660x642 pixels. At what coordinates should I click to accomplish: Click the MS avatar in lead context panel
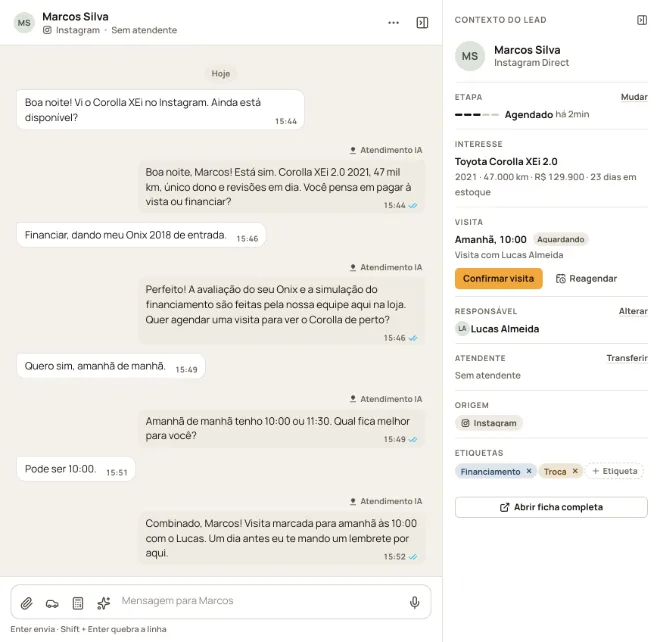470,56
